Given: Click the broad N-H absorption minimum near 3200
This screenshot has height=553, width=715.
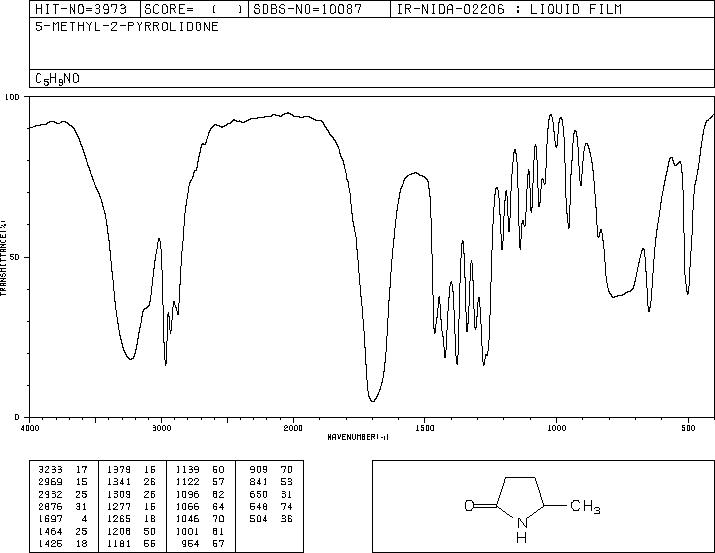Looking at the screenshot, I should 130,359.
